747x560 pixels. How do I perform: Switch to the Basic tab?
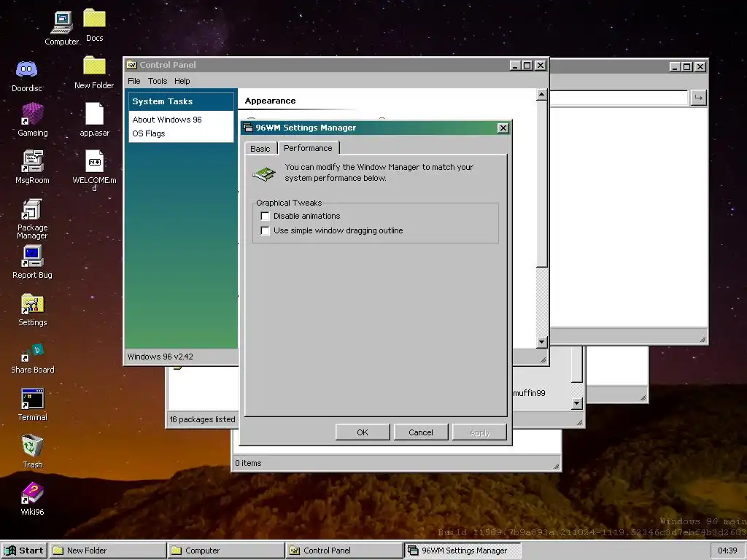pyautogui.click(x=260, y=149)
